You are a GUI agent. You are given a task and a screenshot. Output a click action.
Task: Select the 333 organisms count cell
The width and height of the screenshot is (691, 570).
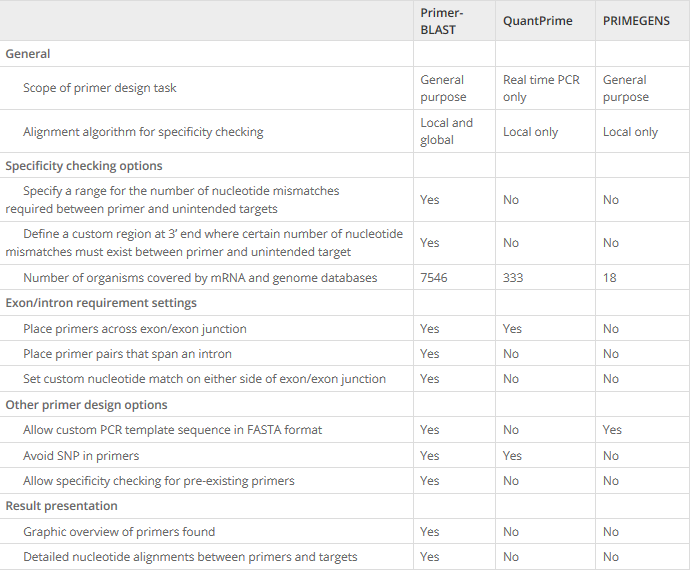pyautogui.click(x=513, y=277)
